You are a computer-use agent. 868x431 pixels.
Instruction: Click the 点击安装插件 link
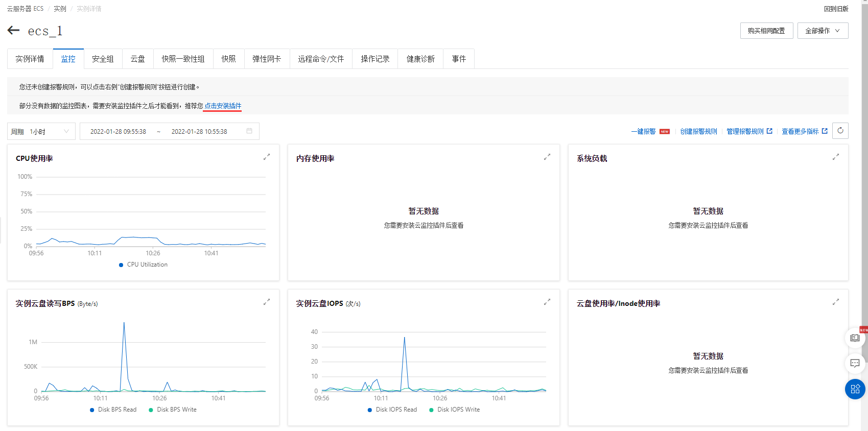pos(223,106)
